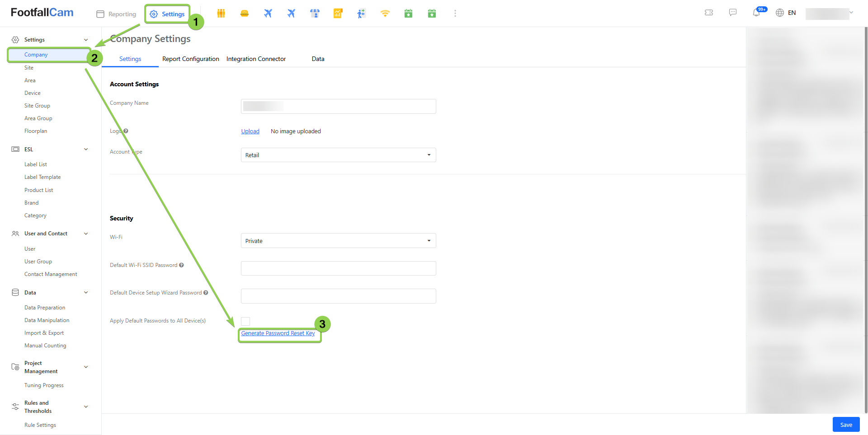Switch to the Report Configuration tab
Image resolution: width=868 pixels, height=435 pixels.
190,59
